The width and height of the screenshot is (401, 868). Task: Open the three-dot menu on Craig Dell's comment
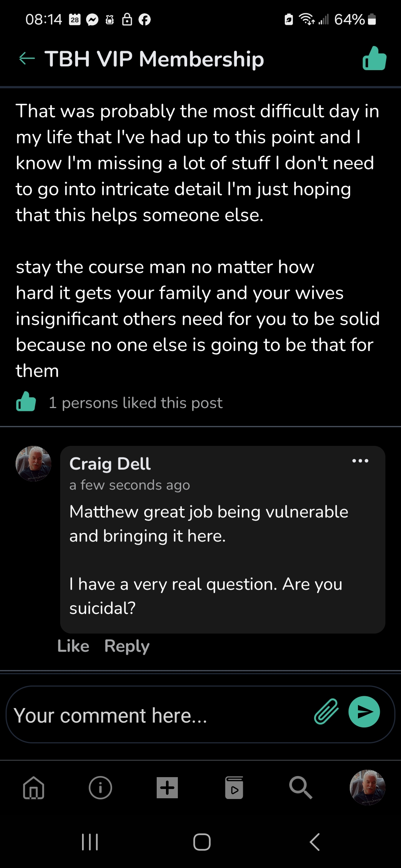tap(360, 461)
